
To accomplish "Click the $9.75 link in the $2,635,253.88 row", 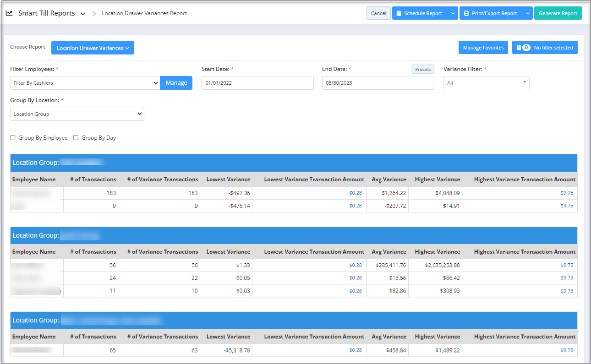I will [x=567, y=265].
